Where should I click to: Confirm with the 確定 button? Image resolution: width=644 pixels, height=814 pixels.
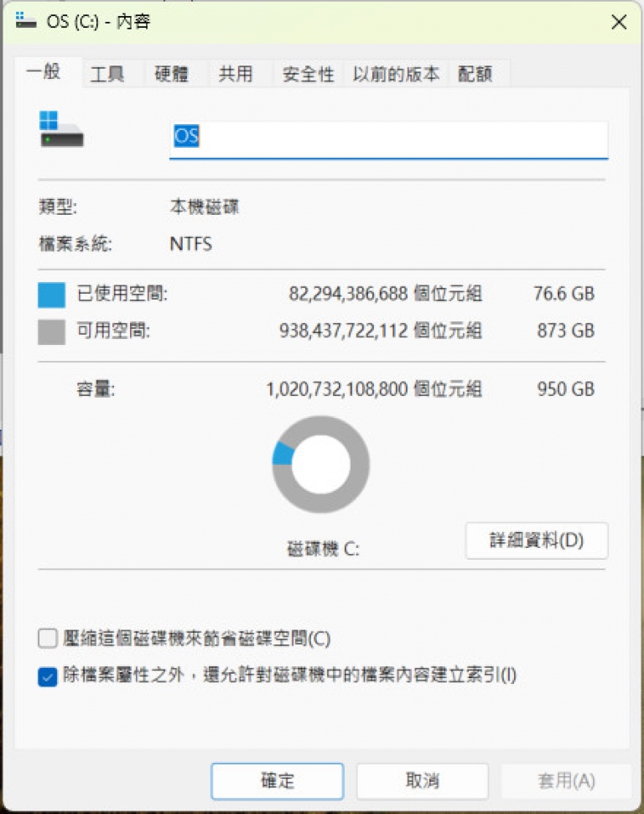277,780
